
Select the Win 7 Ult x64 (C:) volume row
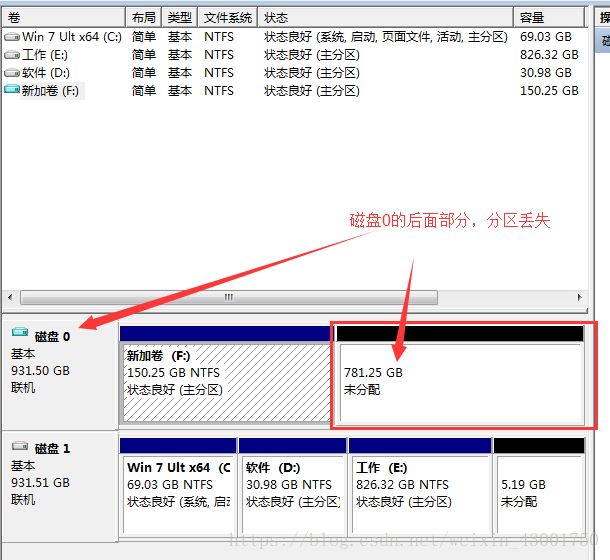coord(294,37)
